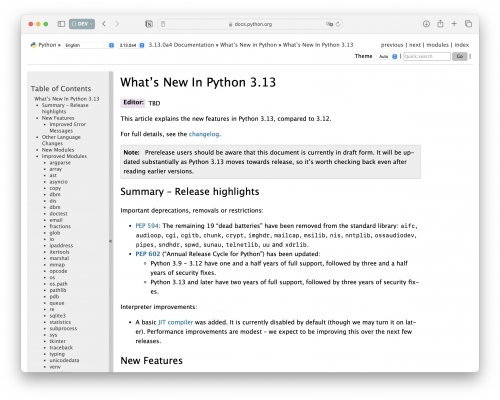Select tkinter in the contents list
The image size is (500, 400).
coord(58,341)
